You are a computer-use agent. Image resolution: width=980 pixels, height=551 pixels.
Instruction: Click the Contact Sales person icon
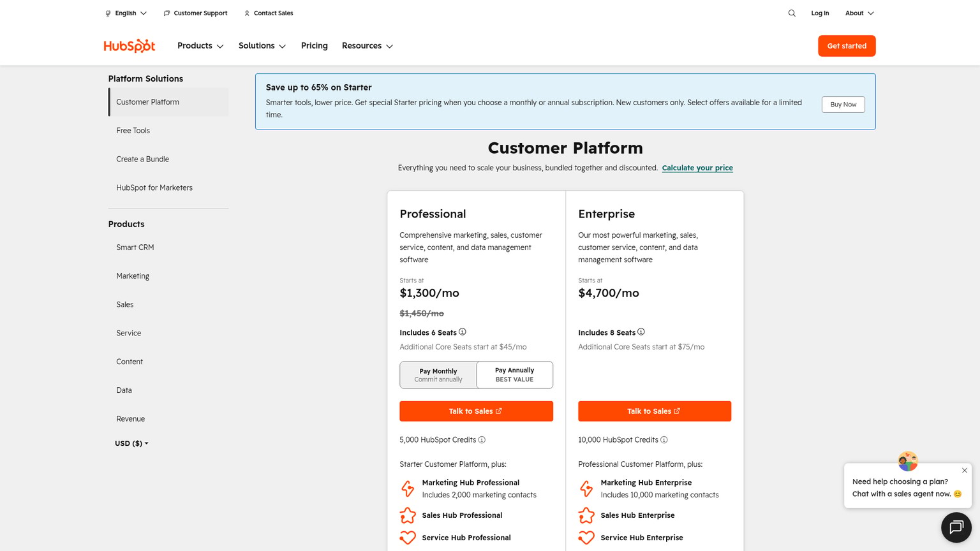247,13
